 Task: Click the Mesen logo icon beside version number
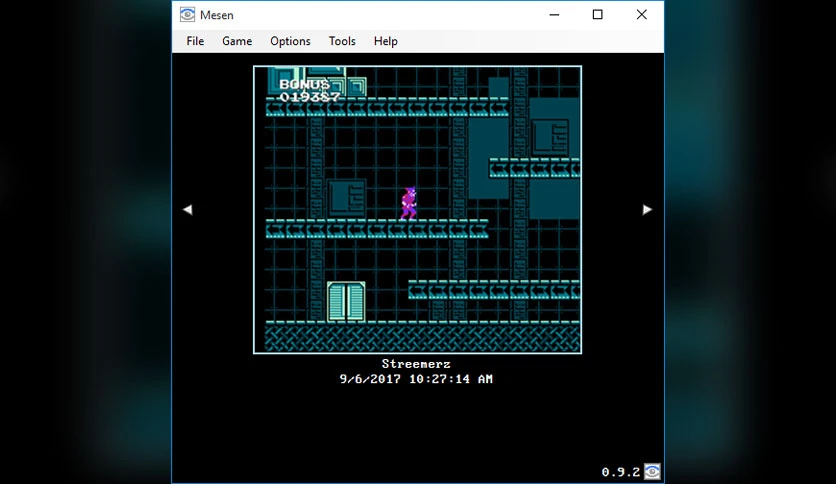coord(652,471)
